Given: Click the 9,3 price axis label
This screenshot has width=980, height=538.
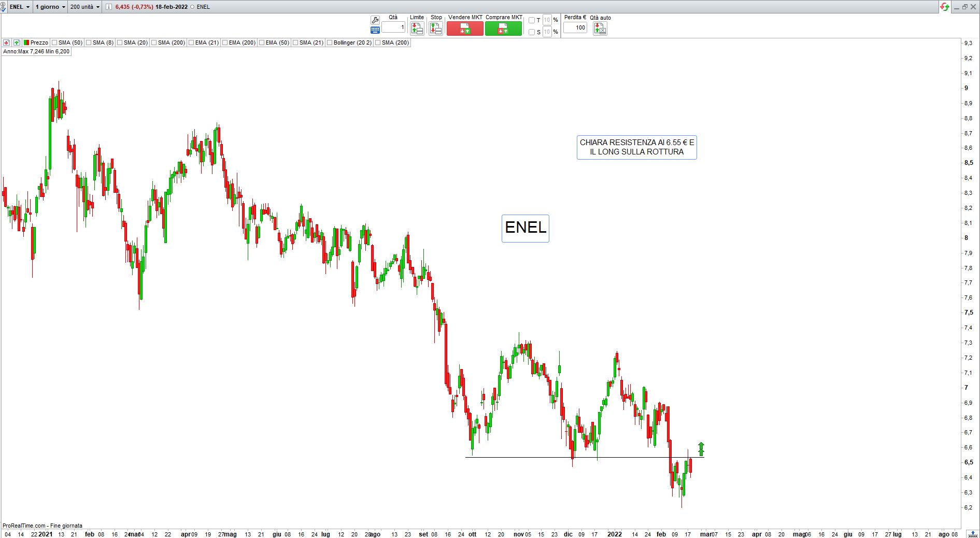Looking at the screenshot, I should point(968,43).
